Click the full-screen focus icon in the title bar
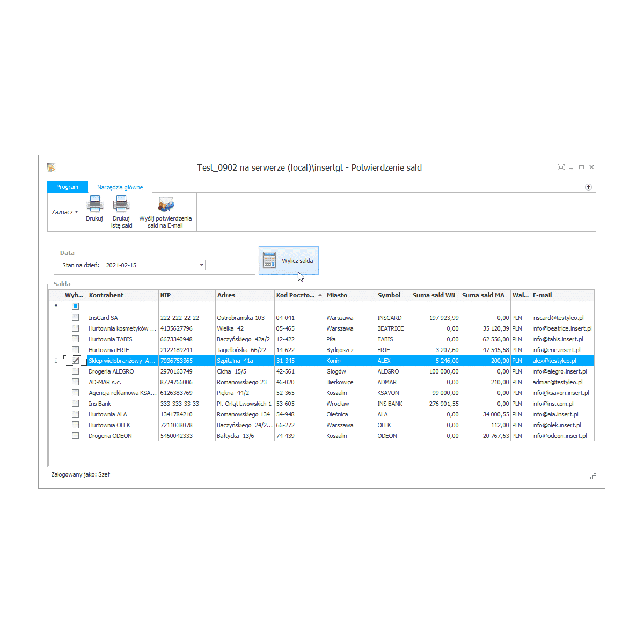644x644 pixels. pyautogui.click(x=561, y=167)
